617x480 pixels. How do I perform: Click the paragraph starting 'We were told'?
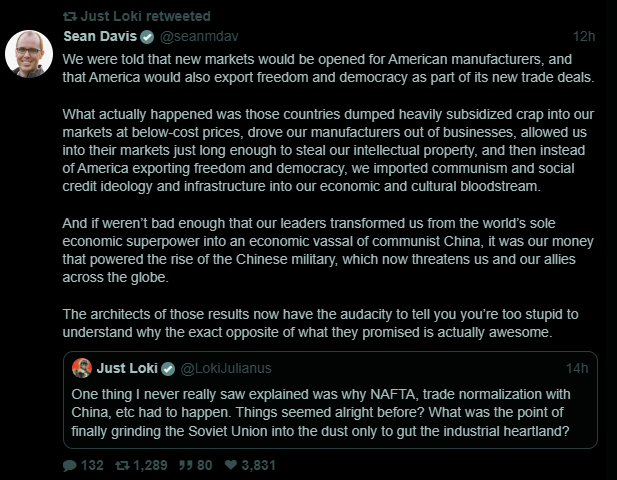(329, 68)
